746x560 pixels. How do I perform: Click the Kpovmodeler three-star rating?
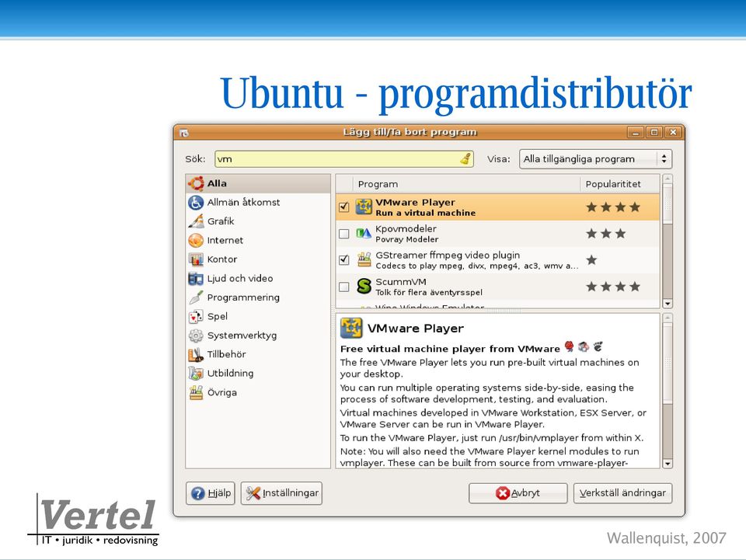(605, 234)
